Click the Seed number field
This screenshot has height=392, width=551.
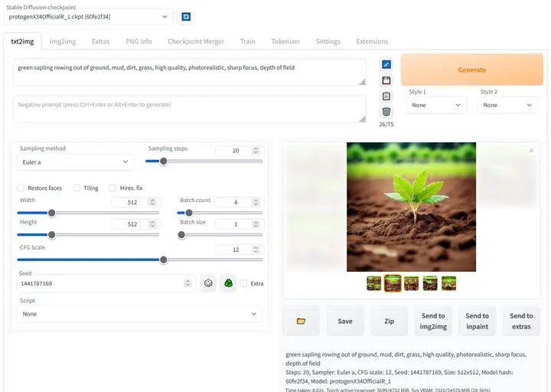pyautogui.click(x=105, y=283)
